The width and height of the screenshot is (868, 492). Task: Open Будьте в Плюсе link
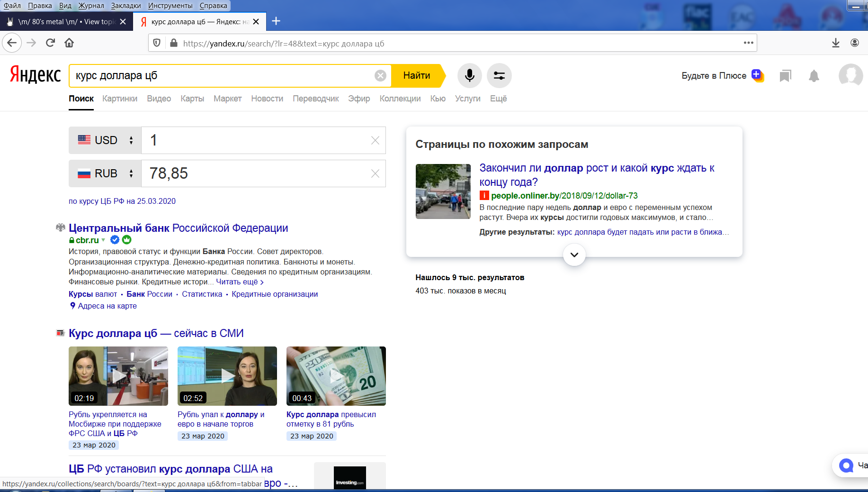[714, 76]
